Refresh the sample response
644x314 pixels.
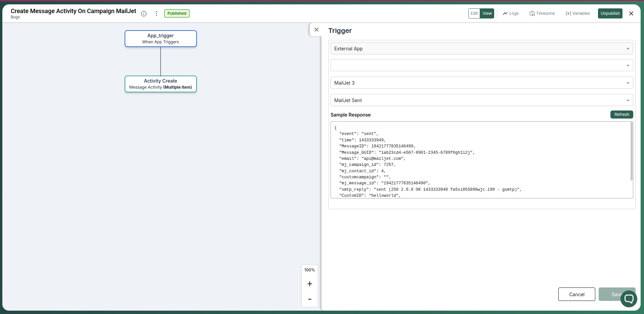pos(621,115)
